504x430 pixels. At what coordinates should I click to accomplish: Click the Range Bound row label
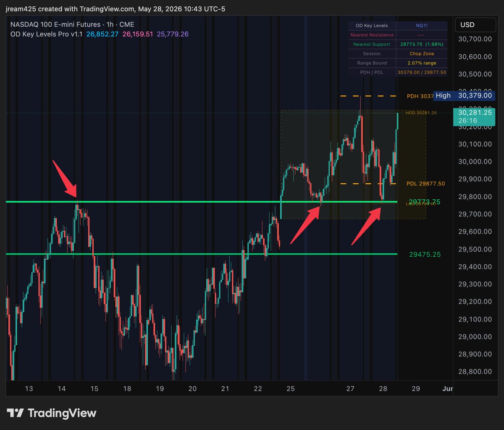coord(372,63)
